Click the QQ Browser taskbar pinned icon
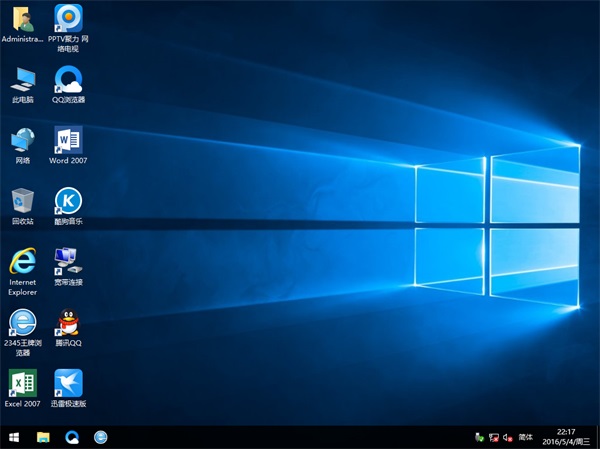The image size is (600, 449). click(72, 437)
